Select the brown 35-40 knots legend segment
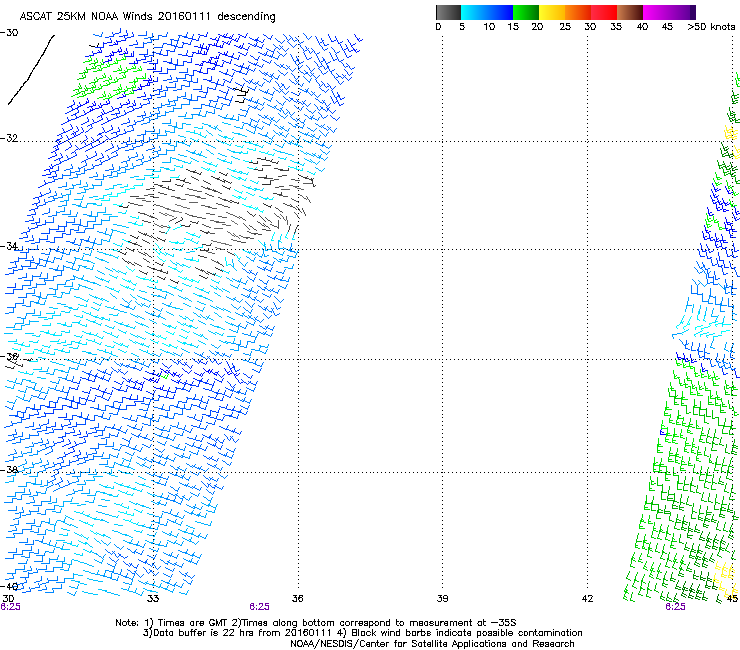The image size is (740, 650). point(630,12)
